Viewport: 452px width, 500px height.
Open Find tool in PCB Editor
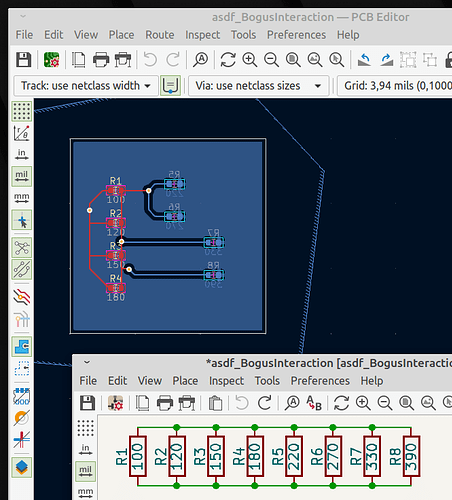201,60
